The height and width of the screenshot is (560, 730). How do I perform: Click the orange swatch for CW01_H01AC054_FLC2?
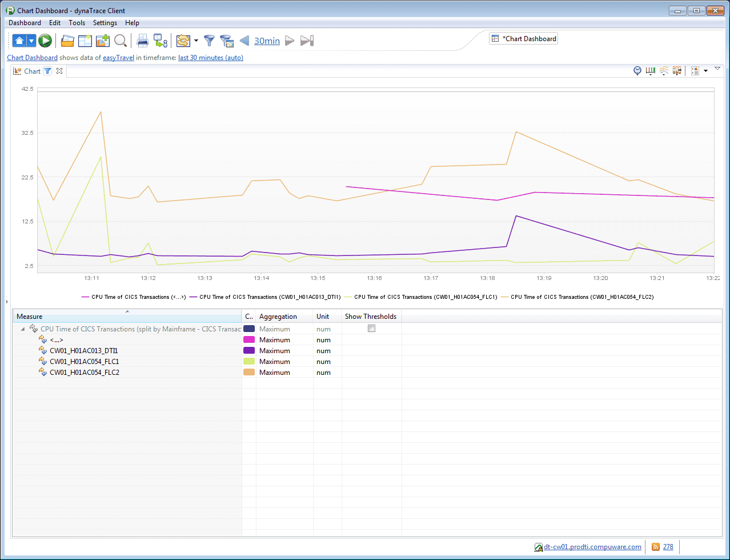pos(249,372)
